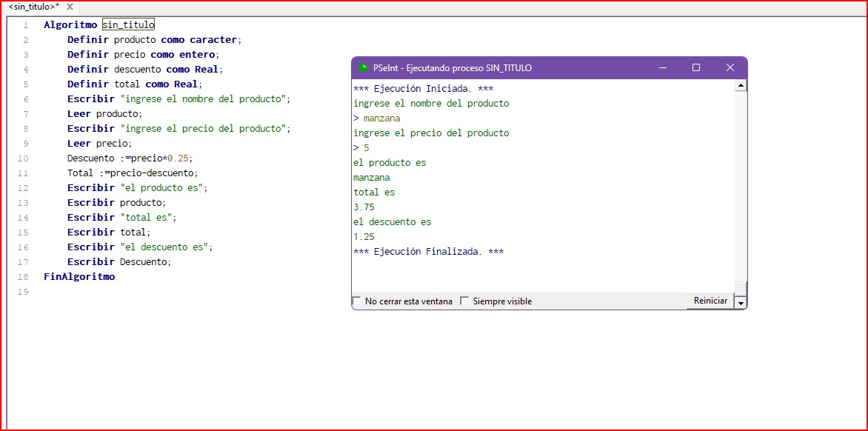Click the sin_titulo algorithm name in line 1
This screenshot has height=431, width=868.
[128, 24]
